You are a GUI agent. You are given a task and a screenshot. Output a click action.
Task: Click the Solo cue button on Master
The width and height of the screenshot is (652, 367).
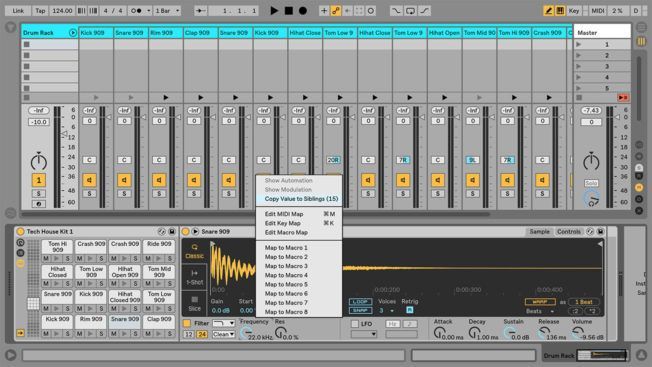pos(591,183)
